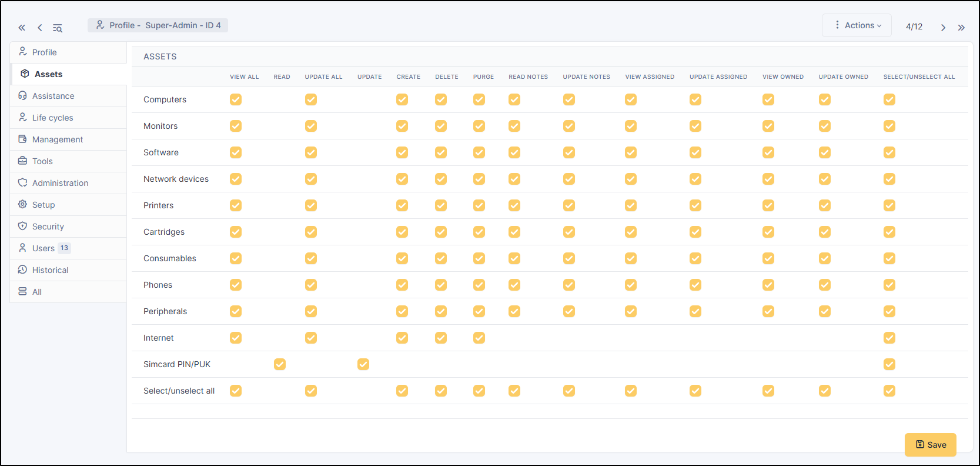
Task: Select the Historical tab
Action: click(50, 270)
